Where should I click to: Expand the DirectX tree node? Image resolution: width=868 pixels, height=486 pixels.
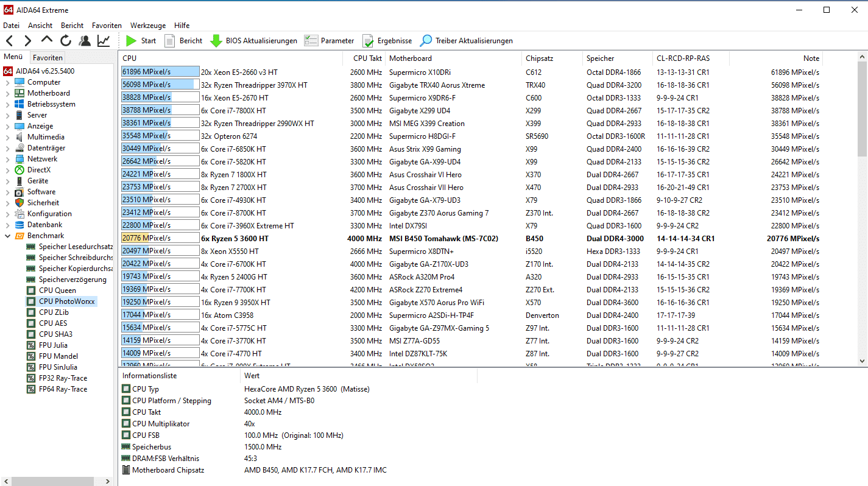click(x=7, y=170)
